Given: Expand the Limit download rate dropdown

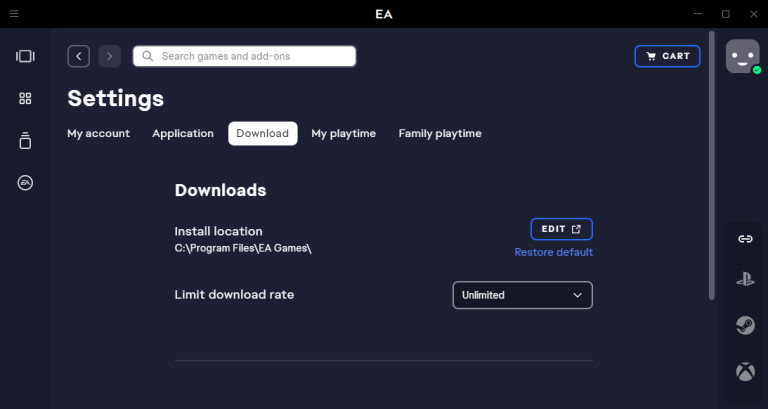Looking at the screenshot, I should pos(522,295).
